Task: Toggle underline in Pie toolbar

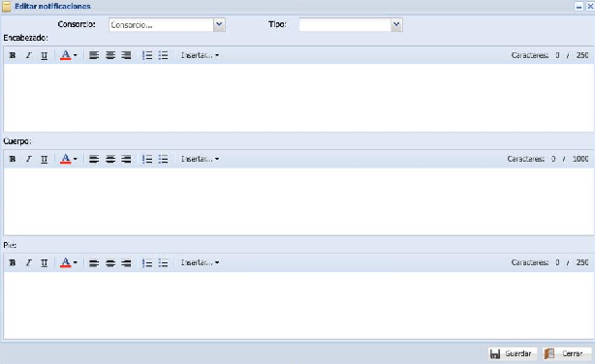Action: click(45, 262)
